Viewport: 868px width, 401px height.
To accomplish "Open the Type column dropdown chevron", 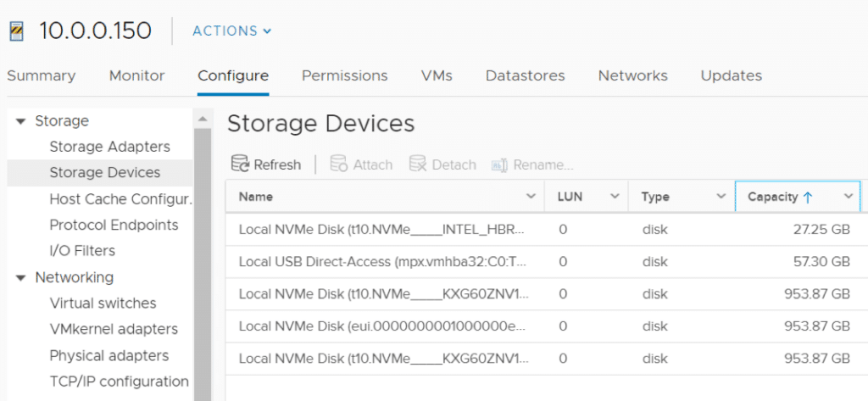I will (x=721, y=197).
